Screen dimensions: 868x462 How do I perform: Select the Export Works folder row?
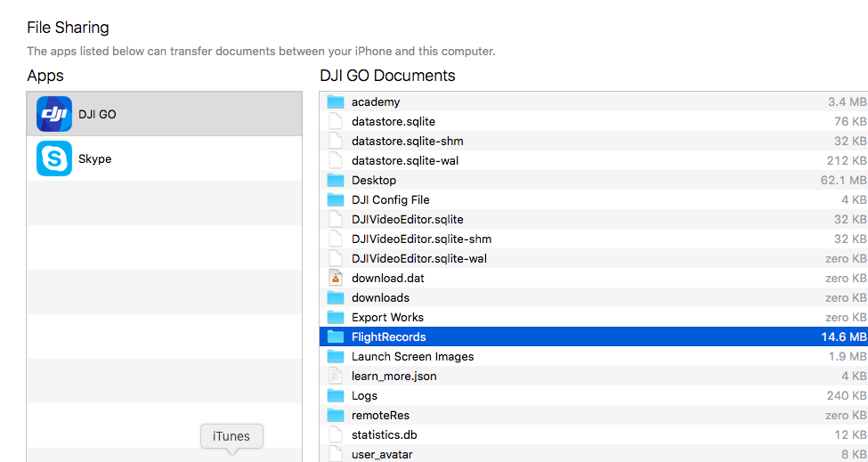coord(594,317)
